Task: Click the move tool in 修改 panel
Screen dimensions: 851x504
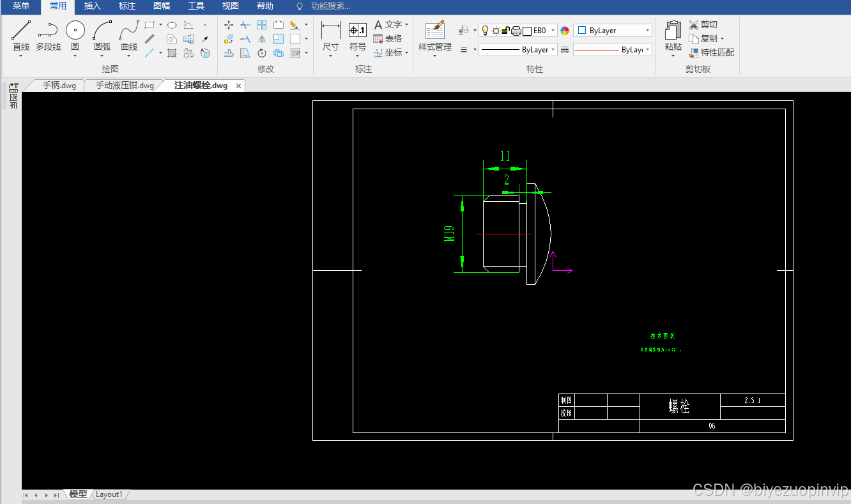Action: pos(229,25)
